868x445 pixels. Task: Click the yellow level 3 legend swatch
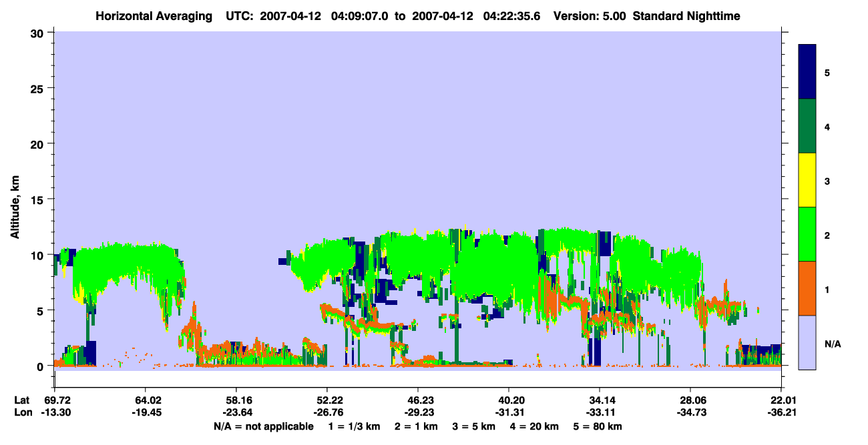click(807, 180)
